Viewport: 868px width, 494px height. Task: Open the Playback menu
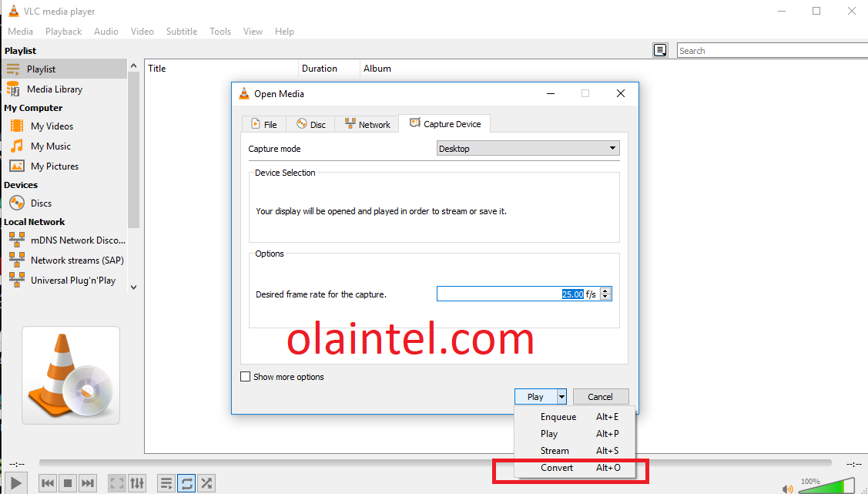click(x=64, y=32)
